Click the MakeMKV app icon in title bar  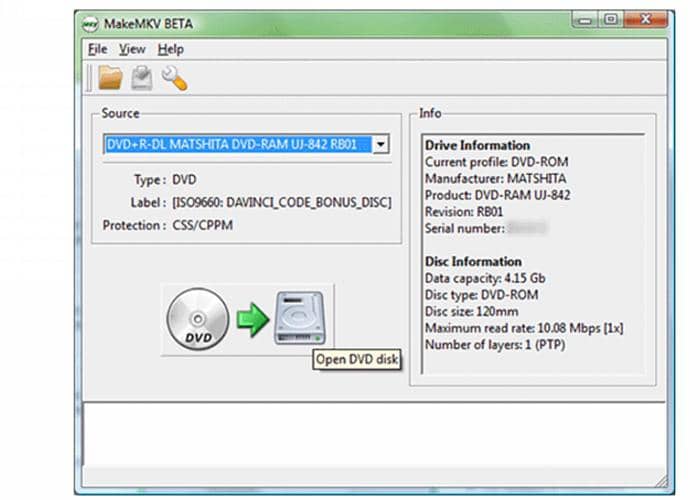pos(90,24)
